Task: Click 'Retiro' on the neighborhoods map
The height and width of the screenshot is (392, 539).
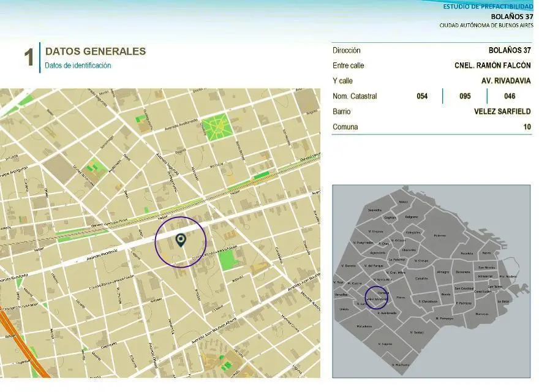Action: (486, 253)
